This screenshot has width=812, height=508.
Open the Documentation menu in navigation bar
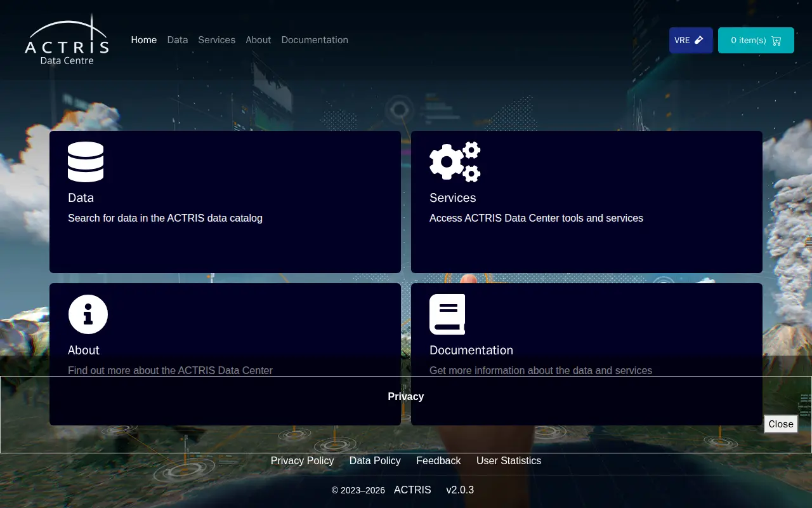[315, 40]
